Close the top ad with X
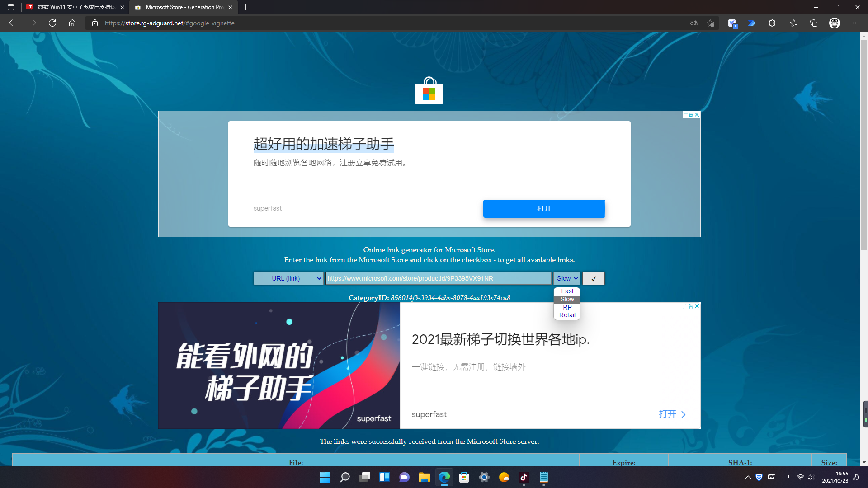 [x=697, y=114]
